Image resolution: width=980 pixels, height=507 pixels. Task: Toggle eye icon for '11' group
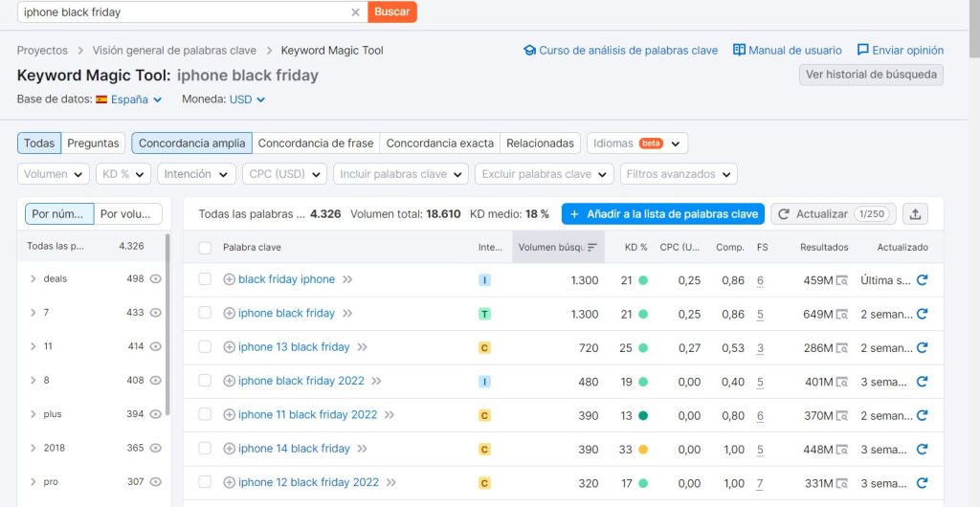pos(156,346)
